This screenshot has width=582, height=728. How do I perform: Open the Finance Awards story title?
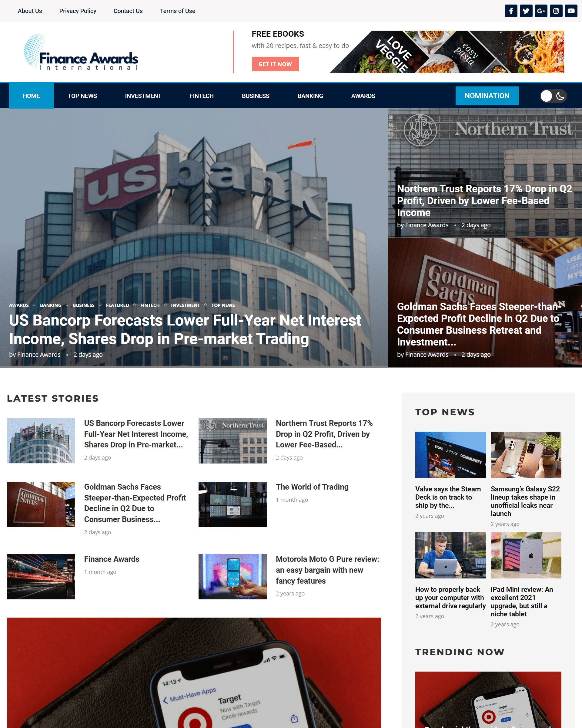click(x=112, y=559)
